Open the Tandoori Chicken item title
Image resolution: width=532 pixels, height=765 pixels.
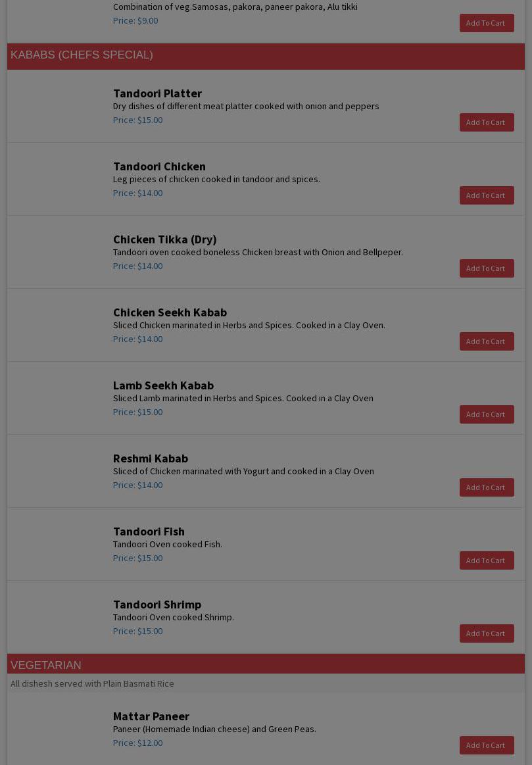[x=159, y=166]
